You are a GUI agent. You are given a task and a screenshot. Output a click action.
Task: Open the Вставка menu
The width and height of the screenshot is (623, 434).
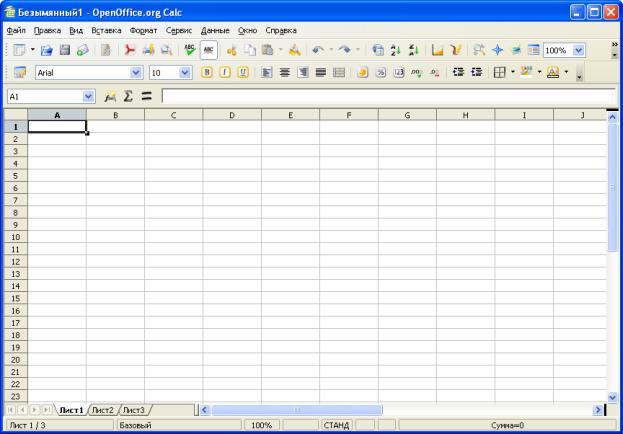click(x=106, y=31)
